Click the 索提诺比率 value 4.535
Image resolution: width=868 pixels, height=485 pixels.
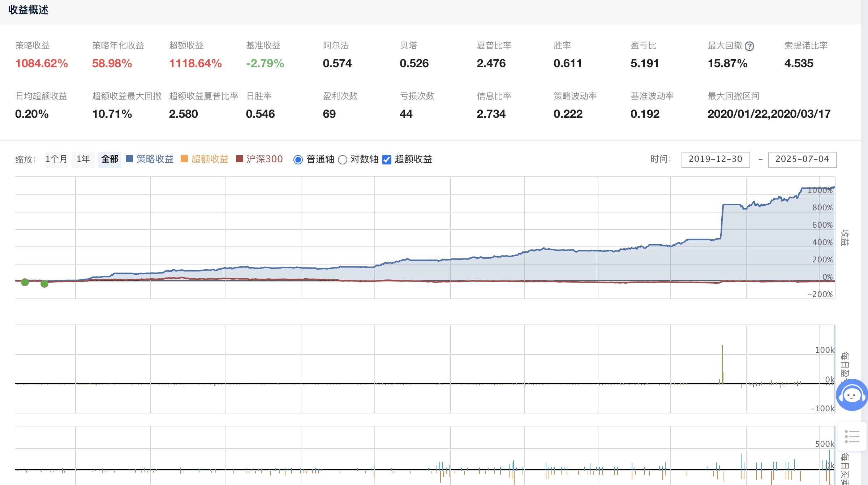pyautogui.click(x=799, y=64)
